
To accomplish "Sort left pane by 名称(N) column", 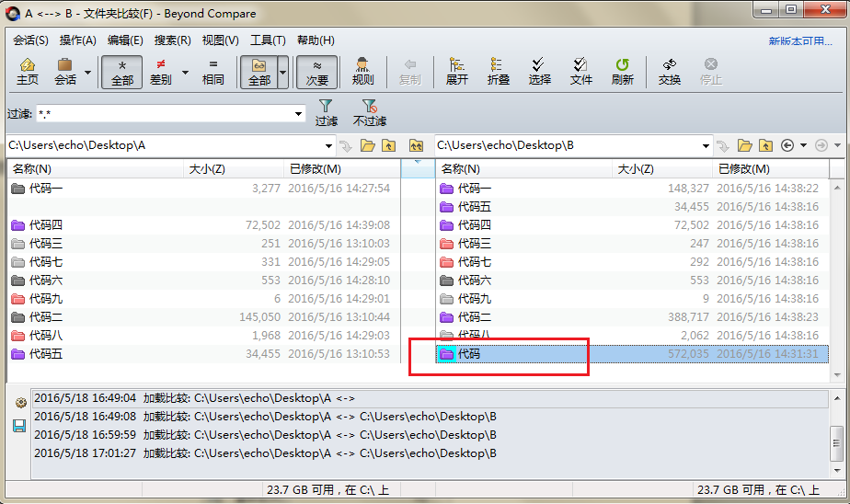I will (x=96, y=169).
